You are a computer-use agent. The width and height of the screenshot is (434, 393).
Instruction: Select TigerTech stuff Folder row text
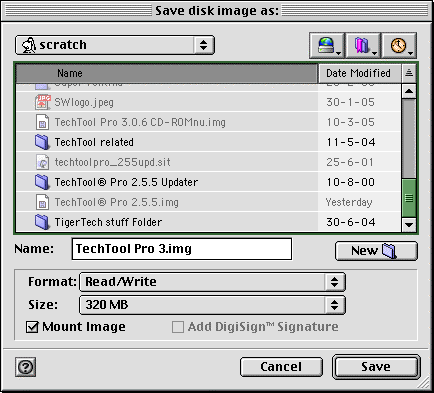(108, 222)
